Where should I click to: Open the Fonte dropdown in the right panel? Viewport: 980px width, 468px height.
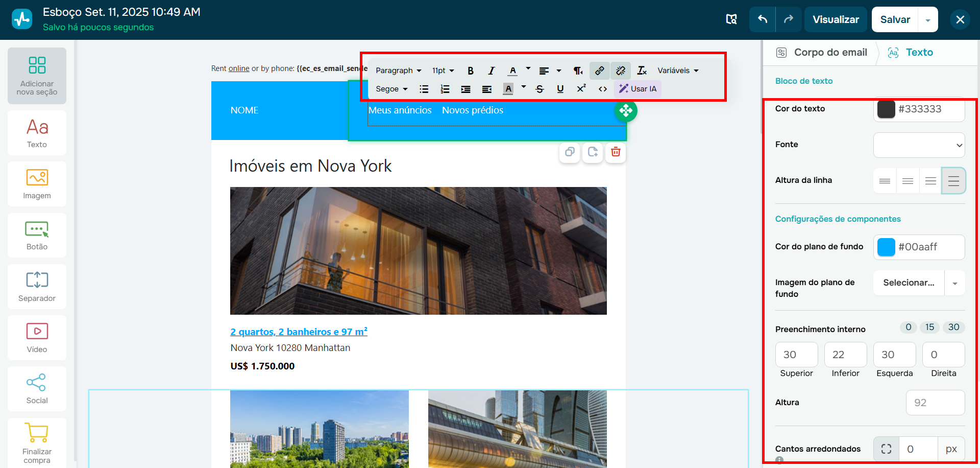[918, 145]
